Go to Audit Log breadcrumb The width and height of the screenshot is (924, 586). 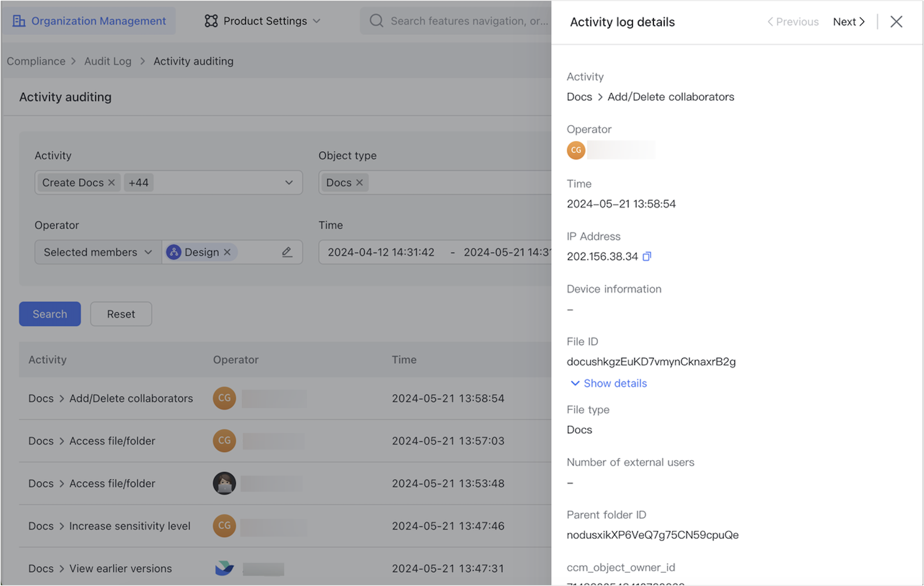[108, 61]
